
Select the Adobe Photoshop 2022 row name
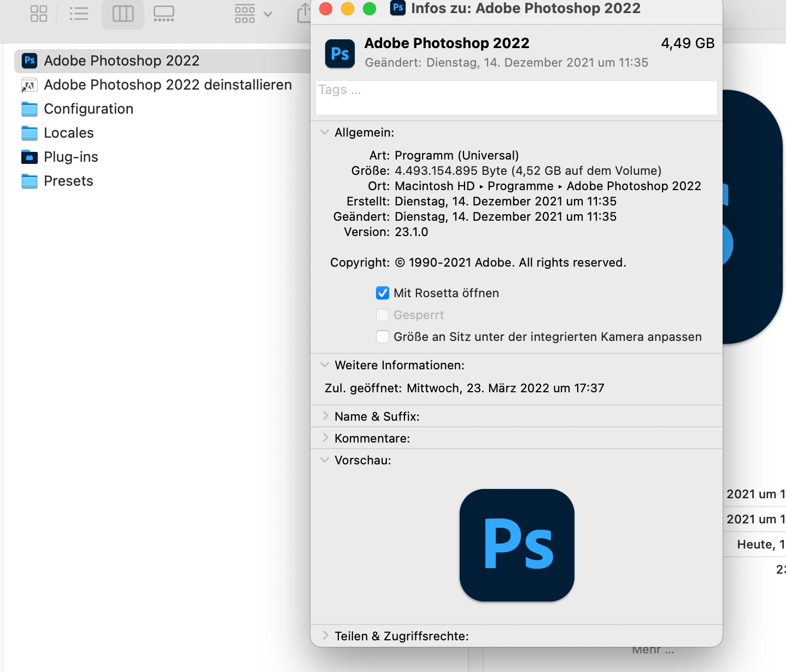122,61
